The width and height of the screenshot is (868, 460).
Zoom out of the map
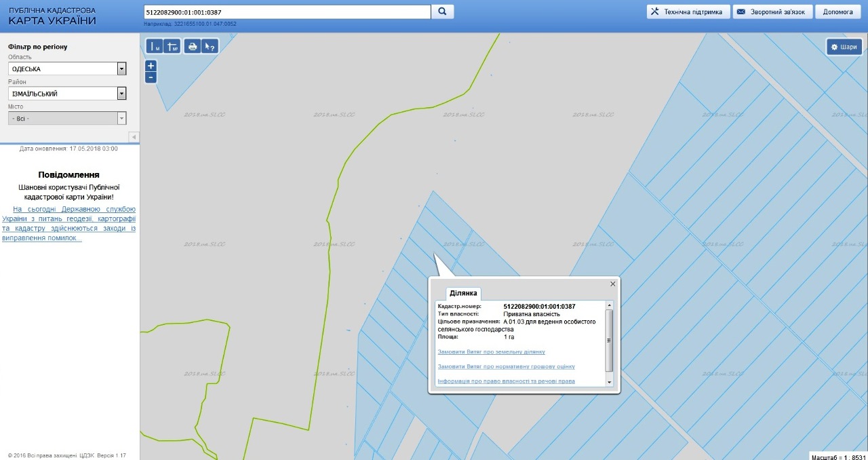(x=151, y=77)
